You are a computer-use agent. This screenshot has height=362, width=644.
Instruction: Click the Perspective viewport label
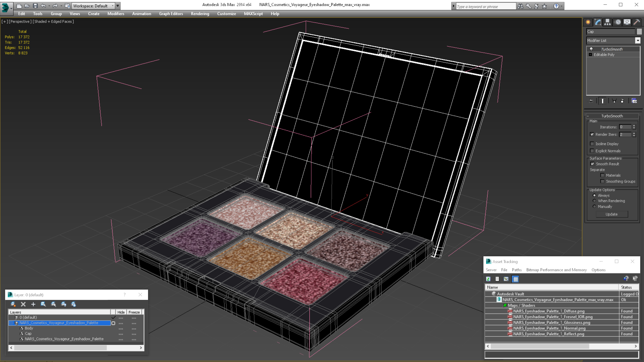[20, 21]
